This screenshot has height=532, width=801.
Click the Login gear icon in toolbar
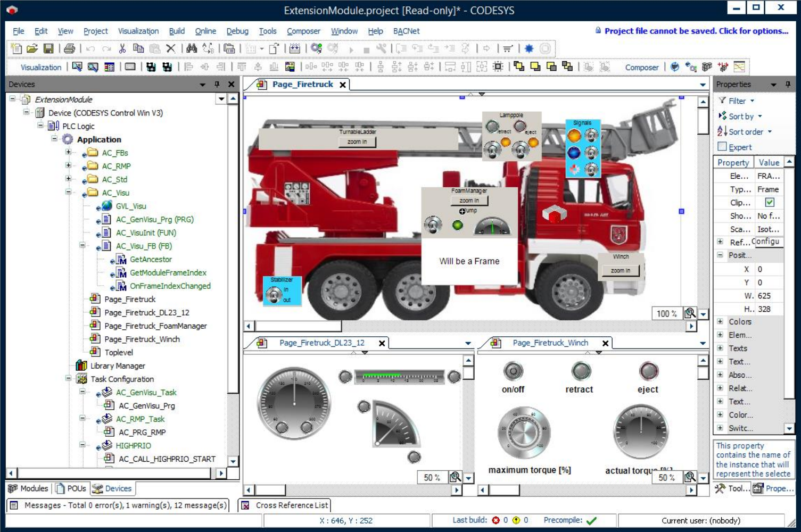[317, 49]
